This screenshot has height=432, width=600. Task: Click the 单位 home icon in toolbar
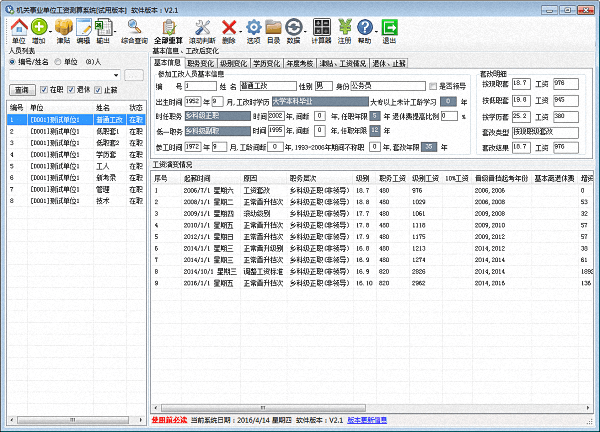[19, 29]
